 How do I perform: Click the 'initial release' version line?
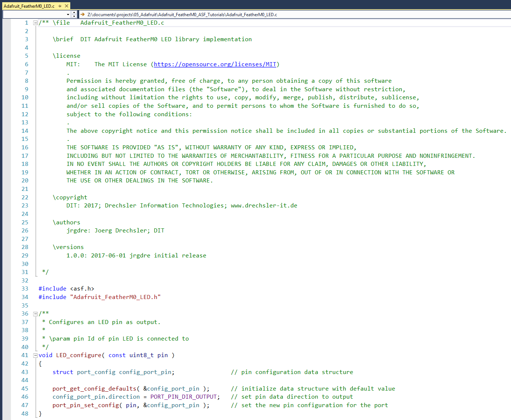(136, 256)
